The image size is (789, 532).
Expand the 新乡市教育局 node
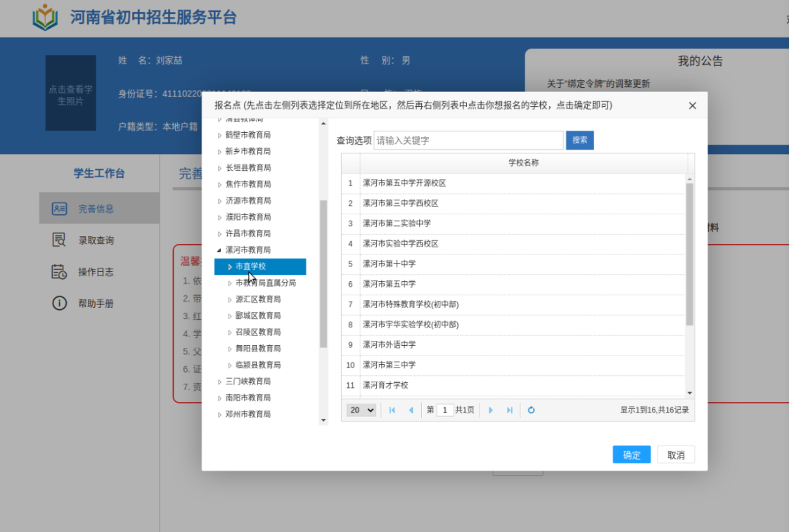(x=219, y=152)
